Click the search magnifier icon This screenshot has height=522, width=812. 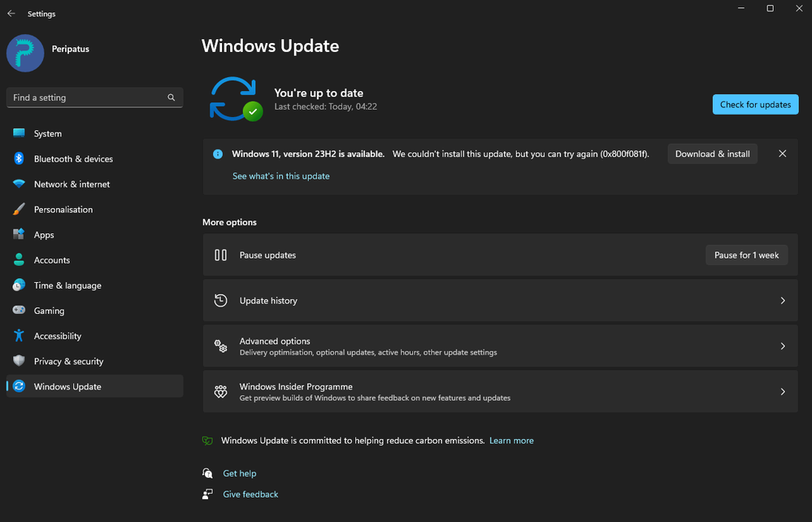point(172,98)
